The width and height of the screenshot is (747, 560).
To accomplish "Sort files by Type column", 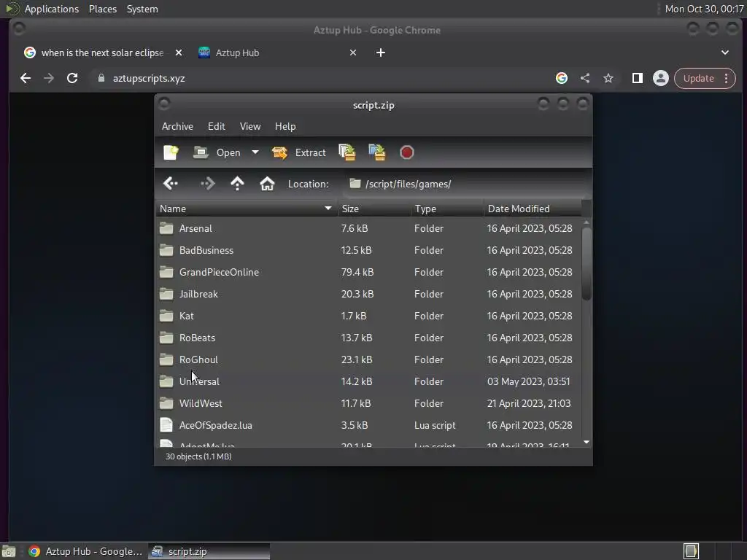I will [447, 209].
